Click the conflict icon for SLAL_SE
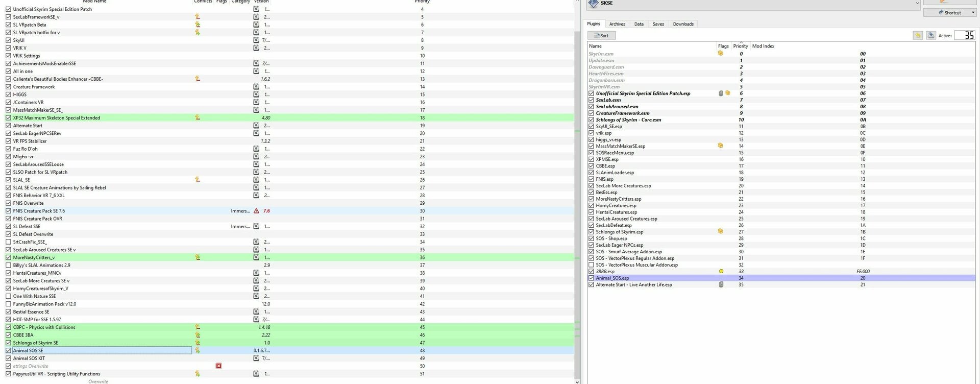The height and width of the screenshot is (384, 980). pos(198,180)
